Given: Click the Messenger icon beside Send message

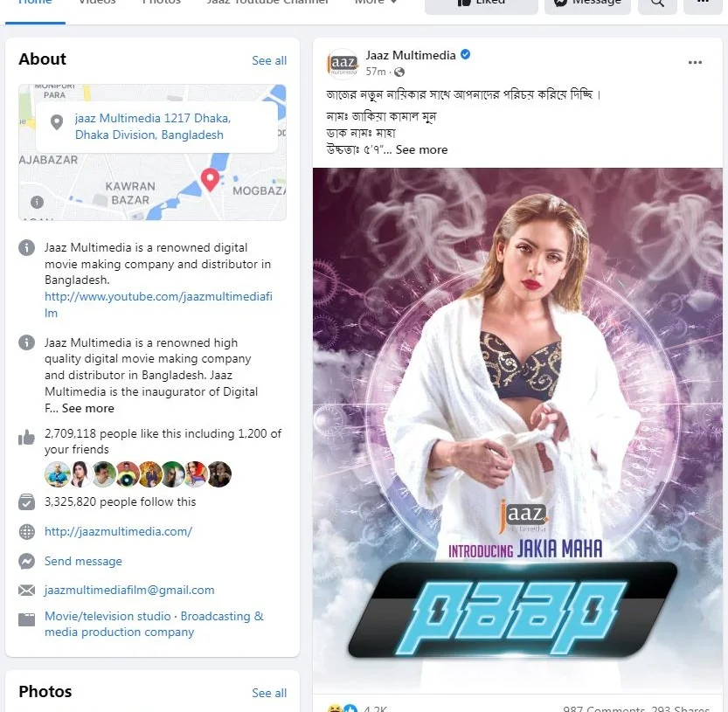Looking at the screenshot, I should pyautogui.click(x=26, y=561).
